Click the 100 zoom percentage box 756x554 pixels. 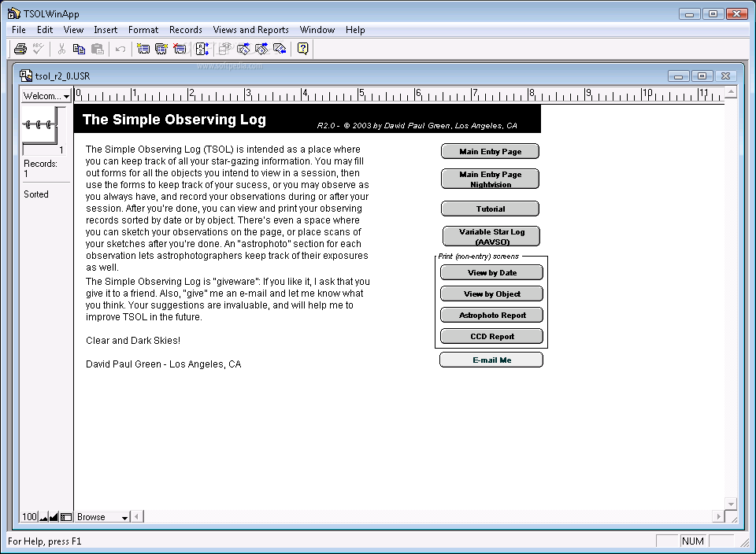(29, 517)
